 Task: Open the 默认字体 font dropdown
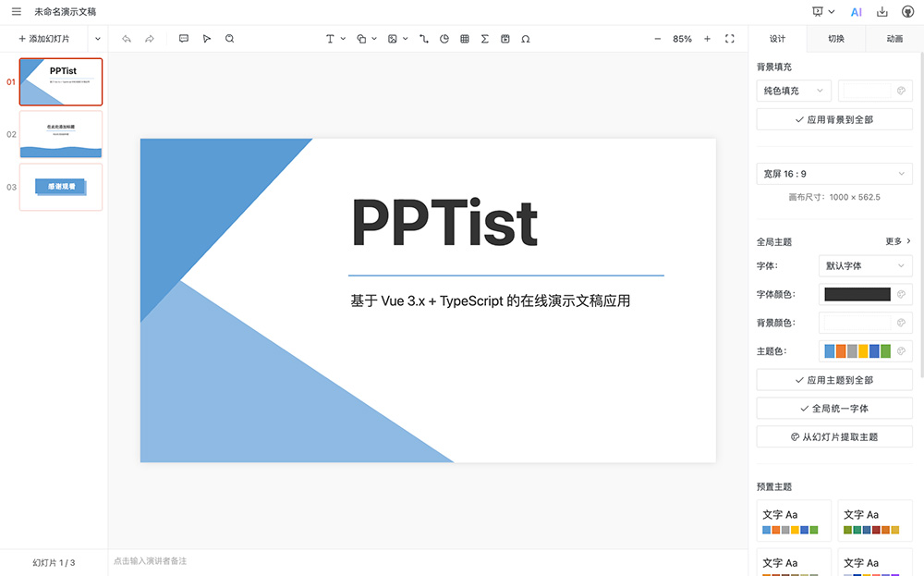coord(865,265)
